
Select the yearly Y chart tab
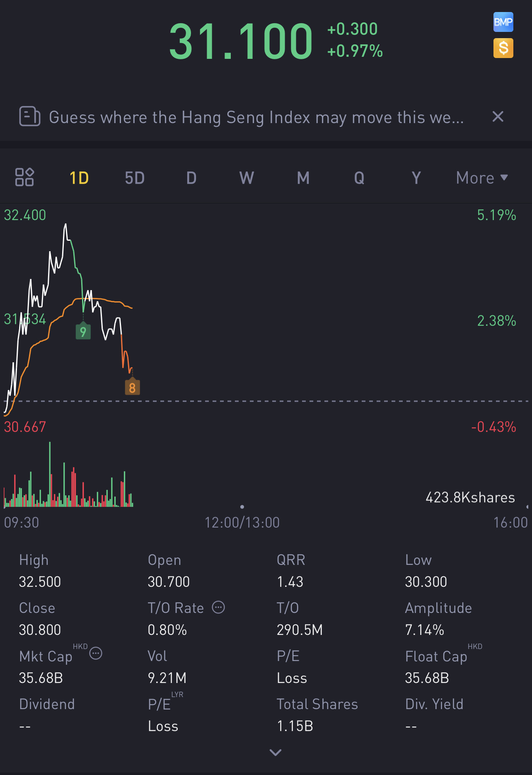tap(416, 178)
